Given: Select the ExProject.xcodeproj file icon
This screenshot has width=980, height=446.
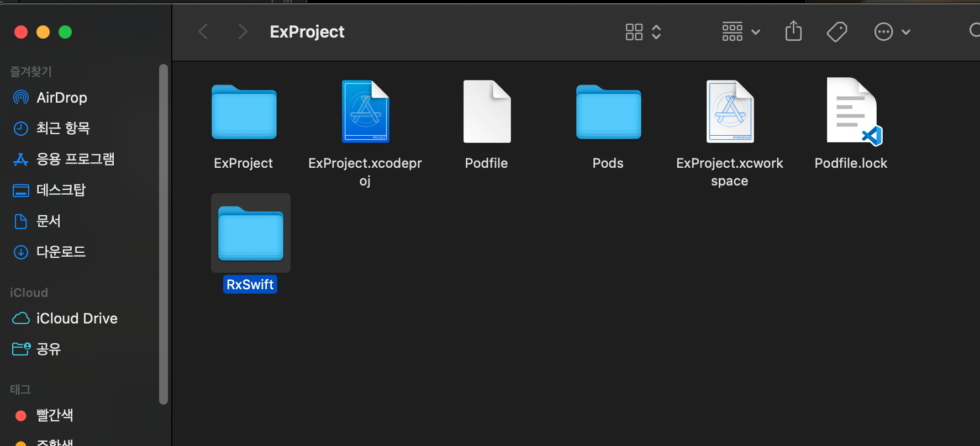Looking at the screenshot, I should (365, 112).
